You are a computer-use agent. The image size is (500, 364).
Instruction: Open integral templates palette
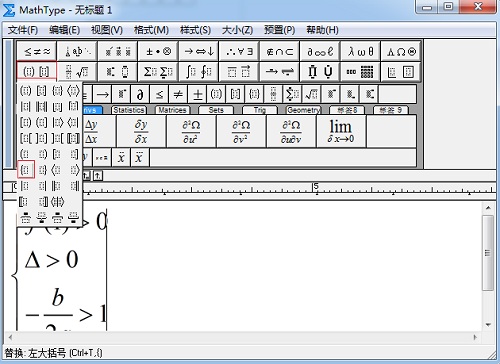click(x=199, y=72)
